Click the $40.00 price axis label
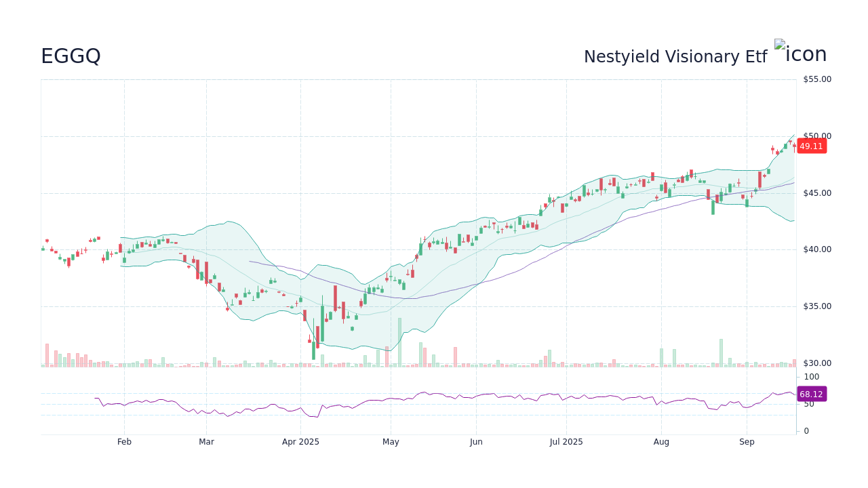868x488 pixels. (817, 249)
